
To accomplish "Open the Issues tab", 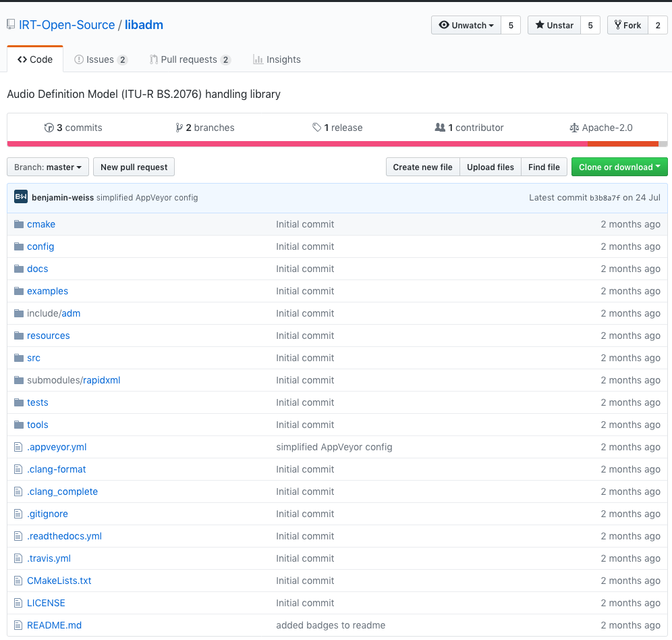I will pyautogui.click(x=101, y=59).
